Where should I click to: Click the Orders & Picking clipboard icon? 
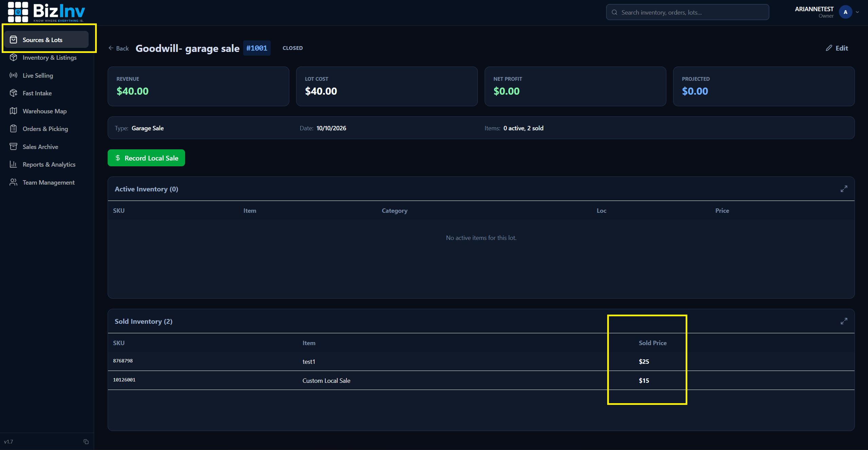pos(14,129)
